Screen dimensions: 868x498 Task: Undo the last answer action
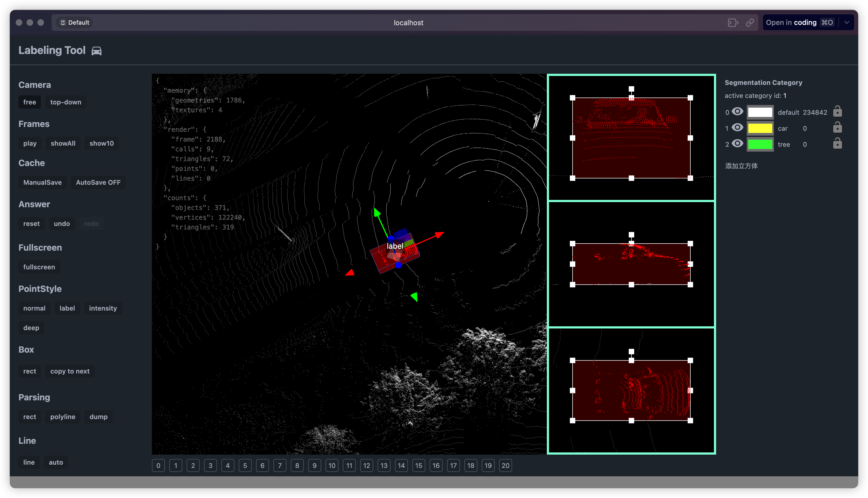[x=62, y=224]
